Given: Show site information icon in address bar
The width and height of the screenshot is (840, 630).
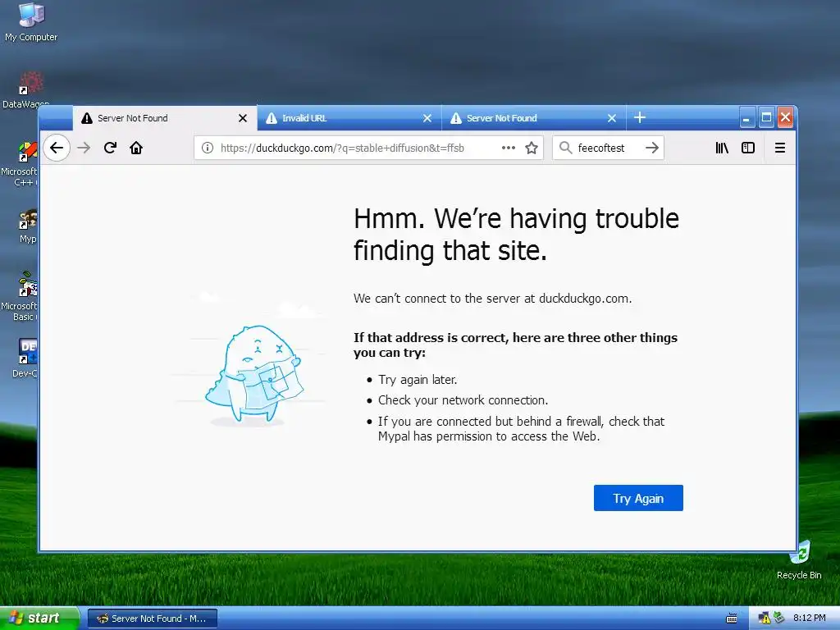Looking at the screenshot, I should 208,148.
